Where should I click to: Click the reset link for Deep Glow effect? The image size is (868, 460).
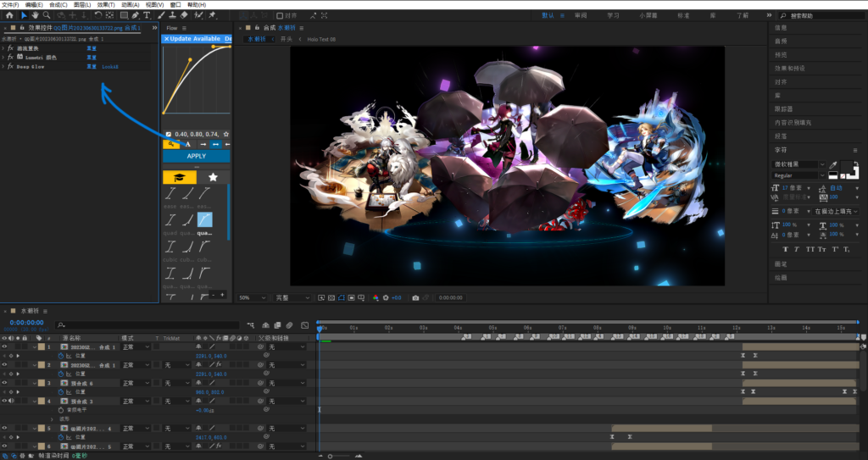point(92,66)
